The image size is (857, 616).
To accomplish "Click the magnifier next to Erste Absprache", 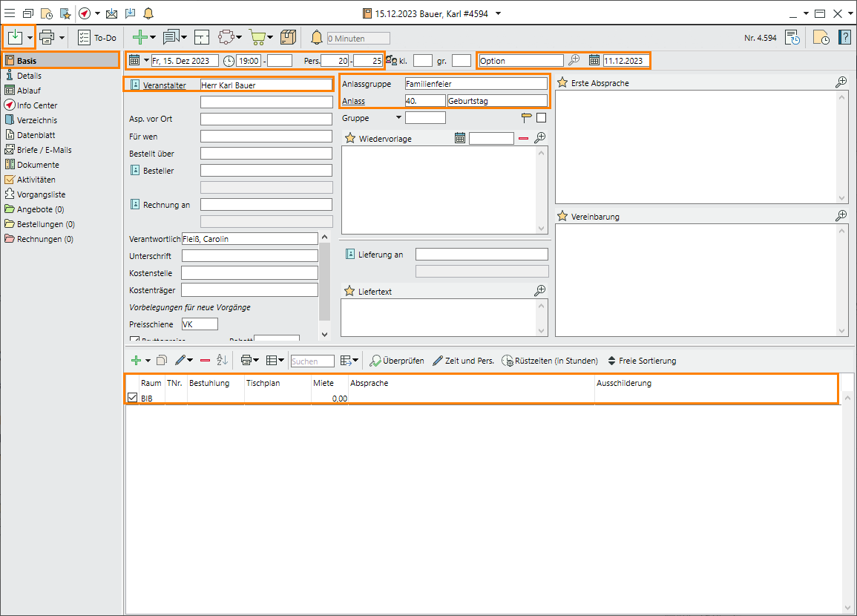I will pyautogui.click(x=841, y=82).
